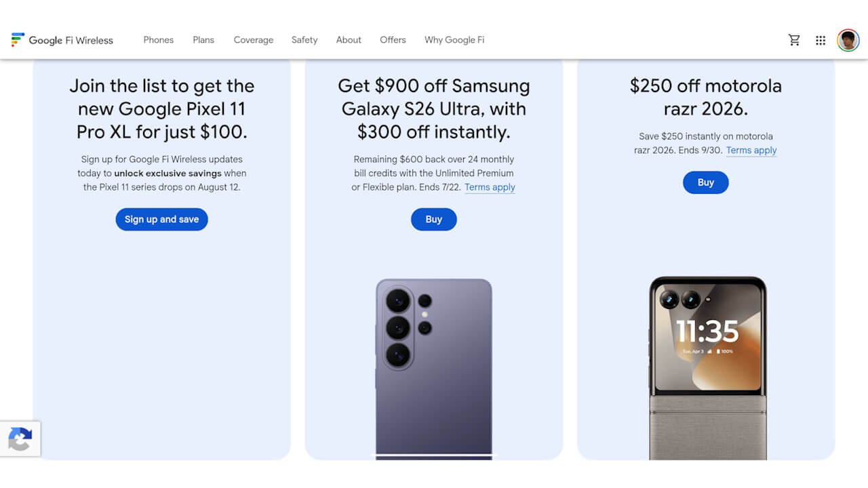Click the Google Fi Wireless logo
This screenshot has height=488, width=868.
[x=62, y=40]
